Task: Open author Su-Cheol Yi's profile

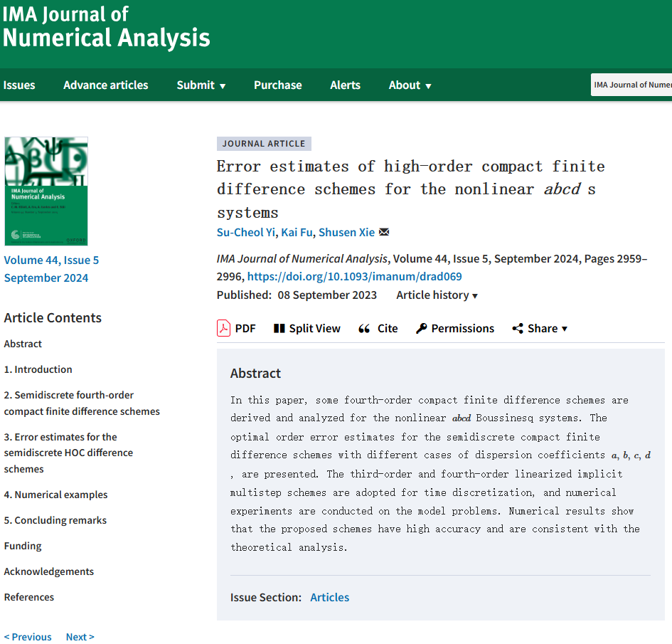Action: (x=245, y=232)
